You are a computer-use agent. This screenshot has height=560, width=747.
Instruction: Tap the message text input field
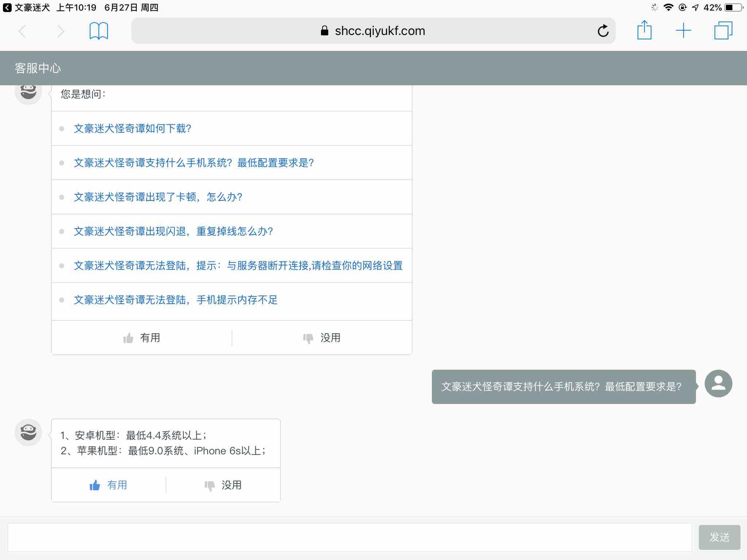(x=350, y=537)
